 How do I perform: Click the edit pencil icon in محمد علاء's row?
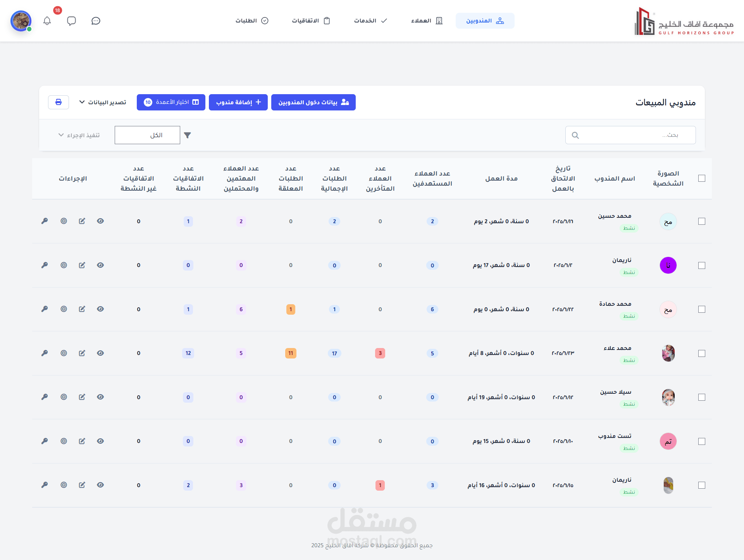[82, 353]
